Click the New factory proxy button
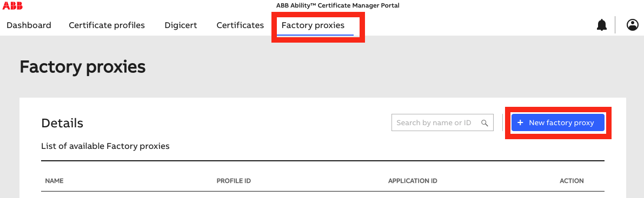 pyautogui.click(x=557, y=122)
